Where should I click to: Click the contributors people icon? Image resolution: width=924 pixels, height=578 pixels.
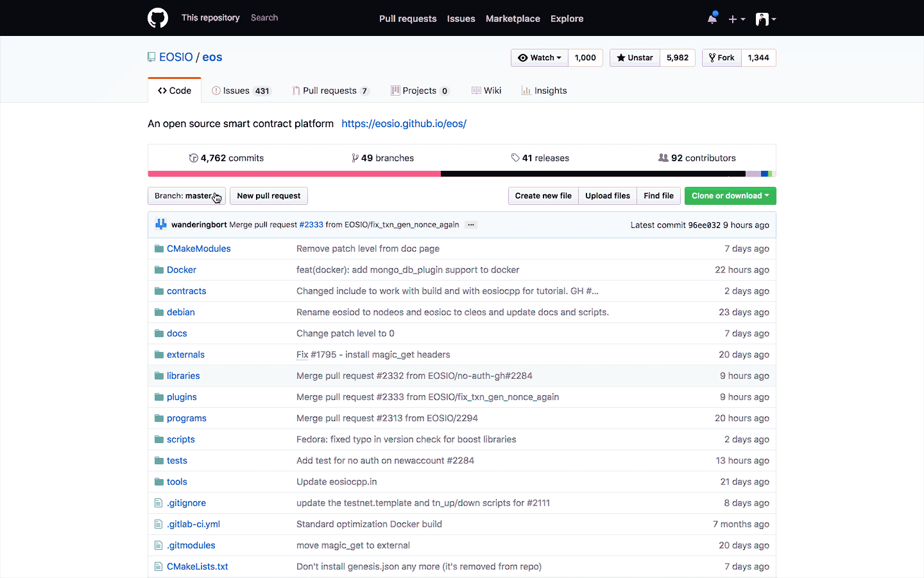click(x=663, y=158)
